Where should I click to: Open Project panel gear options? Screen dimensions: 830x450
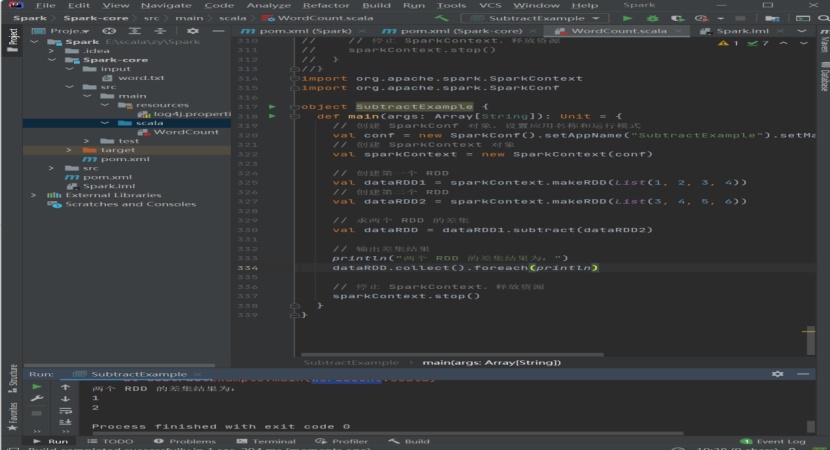193,31
